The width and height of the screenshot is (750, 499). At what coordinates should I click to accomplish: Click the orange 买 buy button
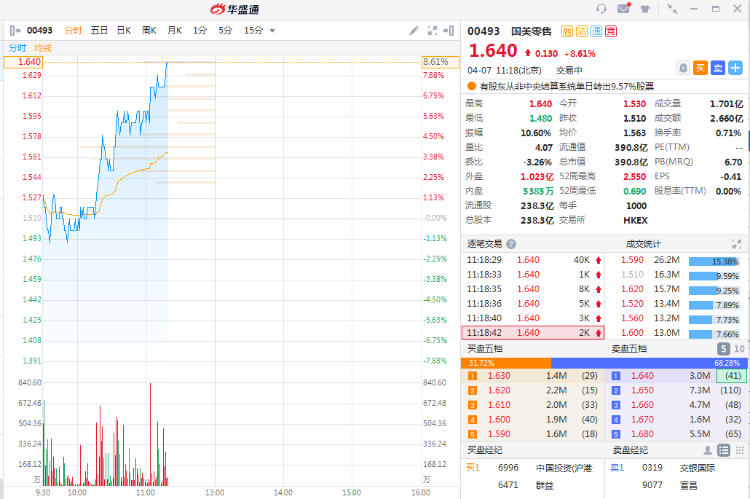point(700,68)
